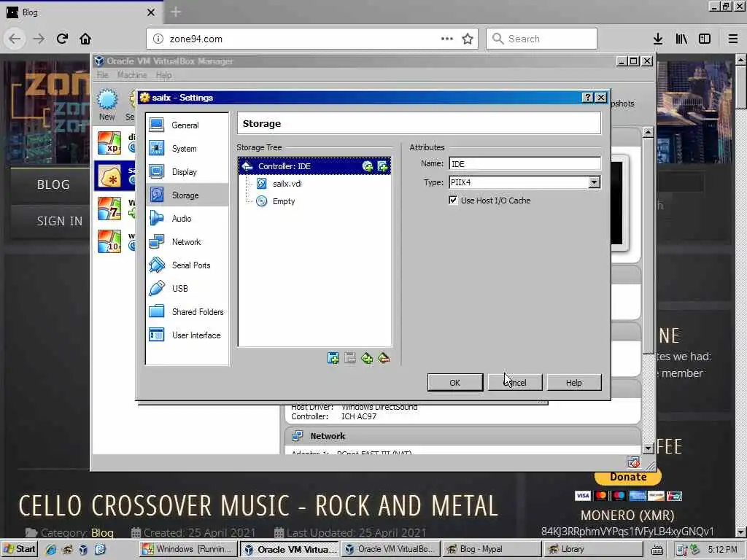The image size is (747, 560).
Task: Click the question-mark help title button
Action: point(588,98)
